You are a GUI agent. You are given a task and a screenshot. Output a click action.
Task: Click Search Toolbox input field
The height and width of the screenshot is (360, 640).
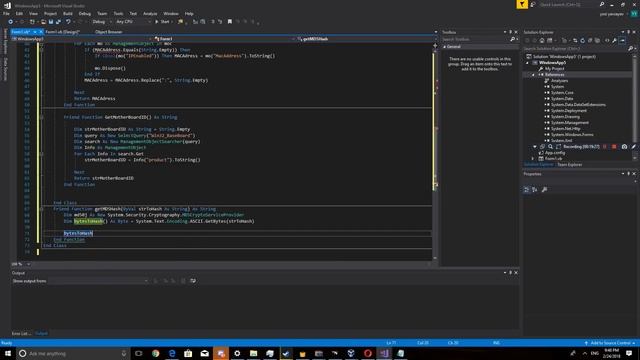(476, 39)
